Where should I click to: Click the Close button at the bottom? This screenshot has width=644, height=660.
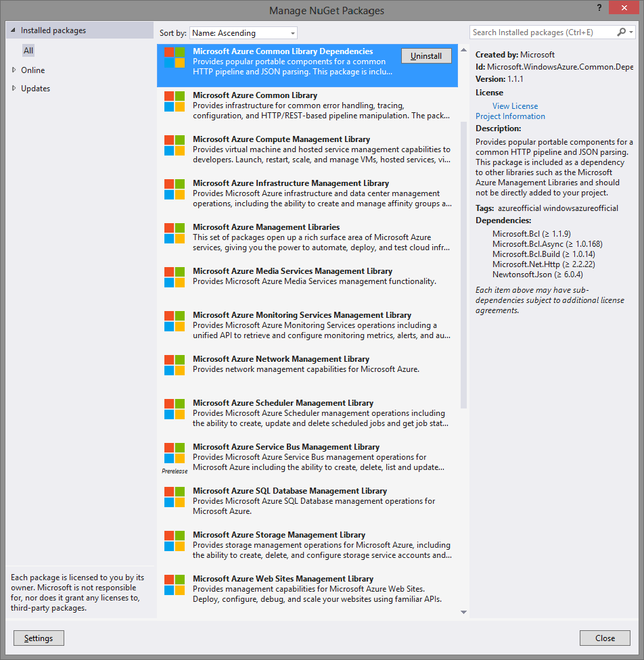(605, 638)
